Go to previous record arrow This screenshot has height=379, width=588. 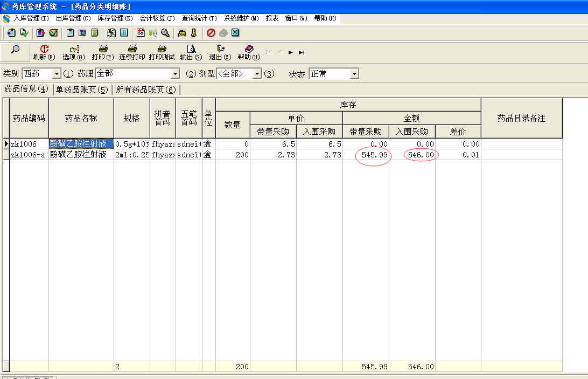(x=280, y=53)
